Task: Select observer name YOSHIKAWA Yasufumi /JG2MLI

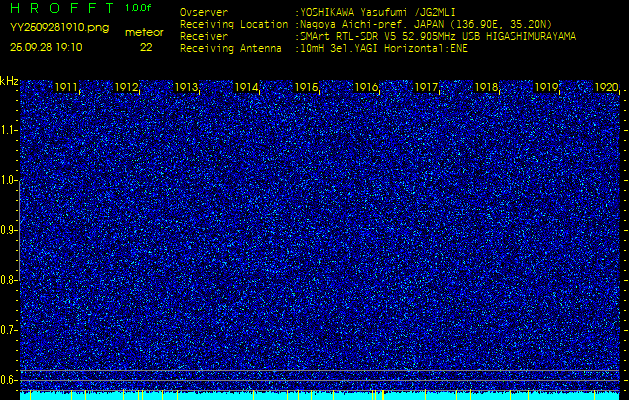Action: (378, 12)
